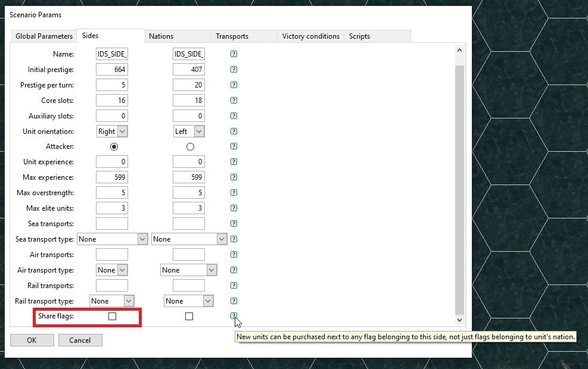Click scrollbar down arrow
The image size is (588, 369).
coord(459,320)
